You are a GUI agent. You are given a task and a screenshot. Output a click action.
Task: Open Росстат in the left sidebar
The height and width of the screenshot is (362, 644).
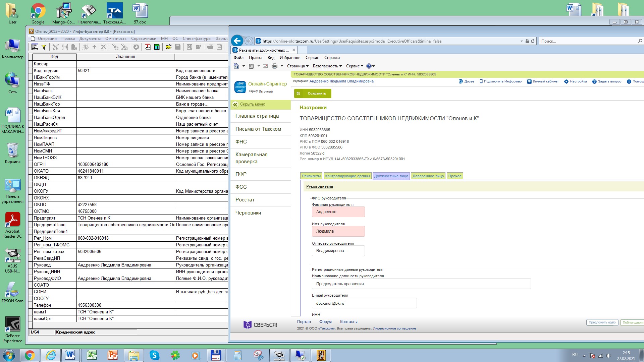261,200
